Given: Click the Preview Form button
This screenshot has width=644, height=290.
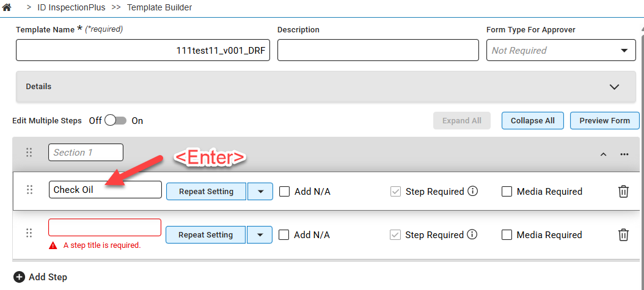Looking at the screenshot, I should [x=604, y=120].
